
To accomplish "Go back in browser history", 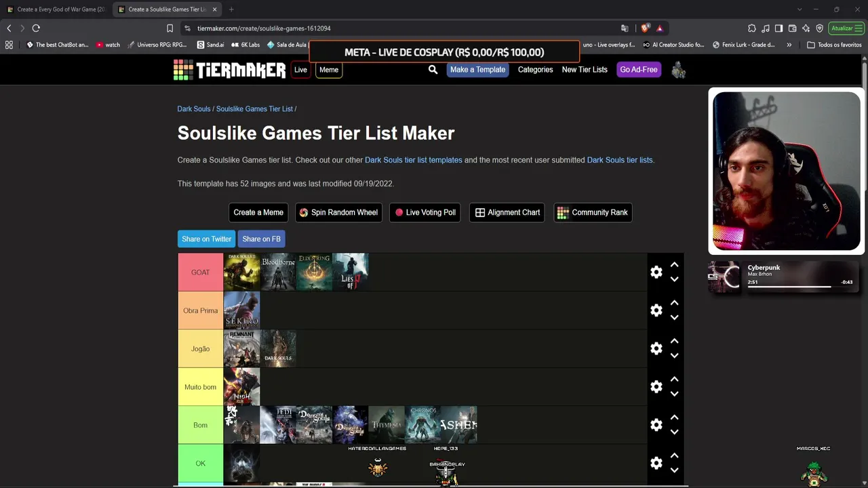I will [9, 28].
